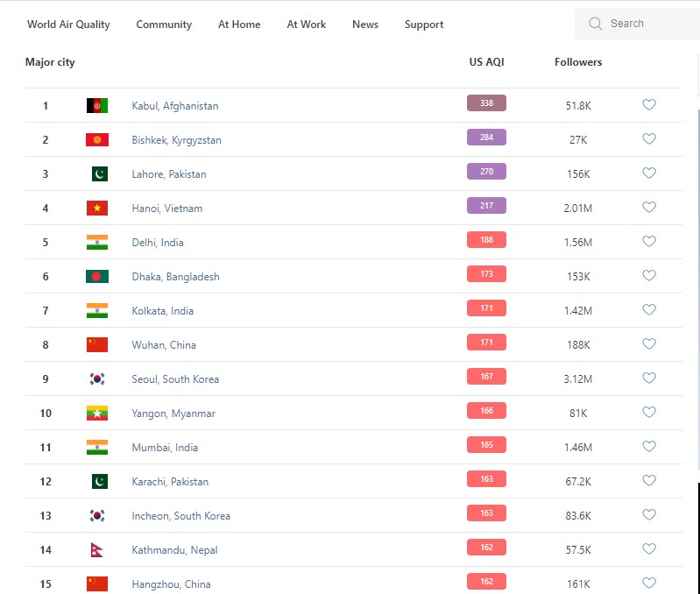Follow Seoul using its heart icon

649,378
